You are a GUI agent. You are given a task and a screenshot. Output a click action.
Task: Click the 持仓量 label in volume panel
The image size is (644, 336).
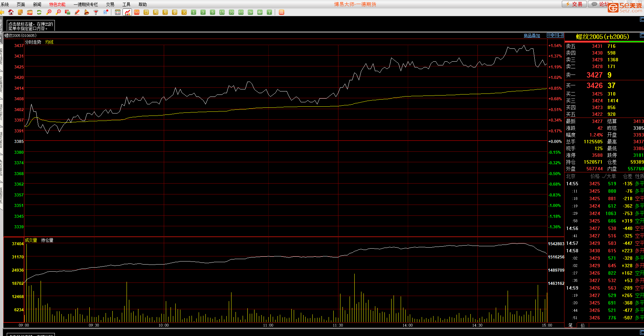click(x=47, y=240)
